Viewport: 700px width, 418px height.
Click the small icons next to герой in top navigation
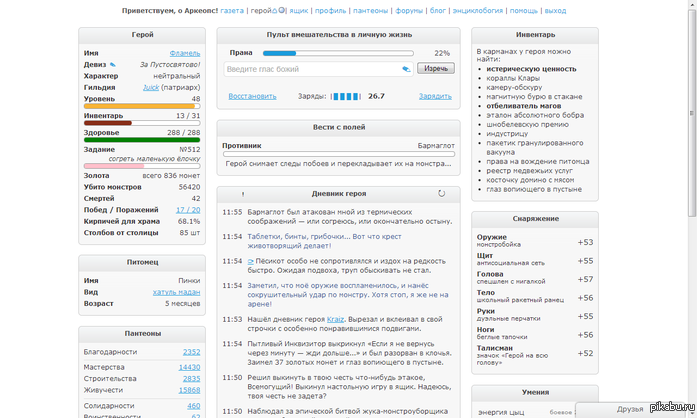point(281,10)
